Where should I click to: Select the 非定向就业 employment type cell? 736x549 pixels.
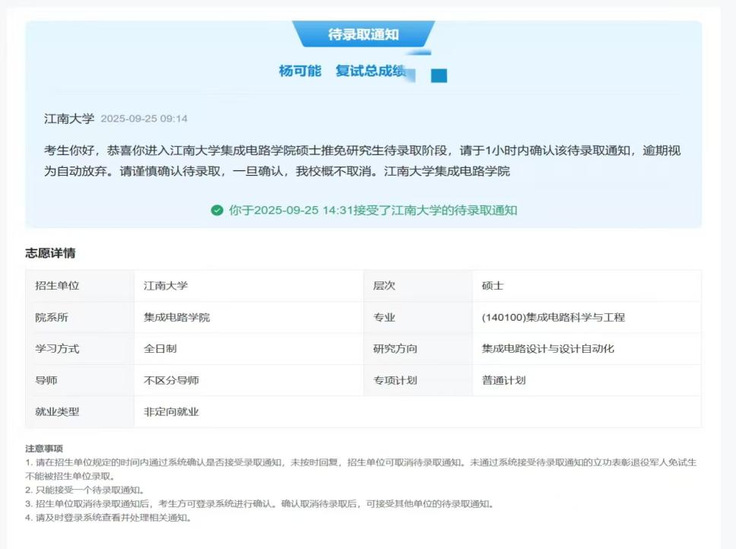[x=171, y=412]
